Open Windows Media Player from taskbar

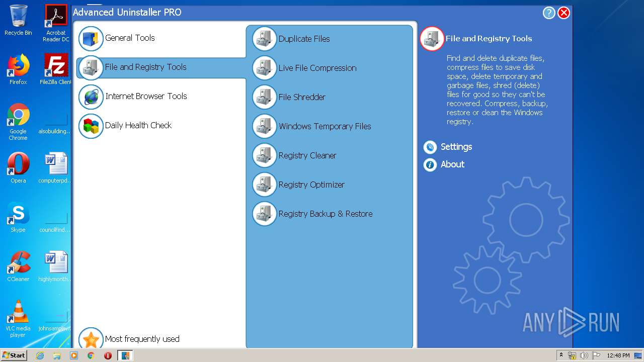(x=74, y=355)
